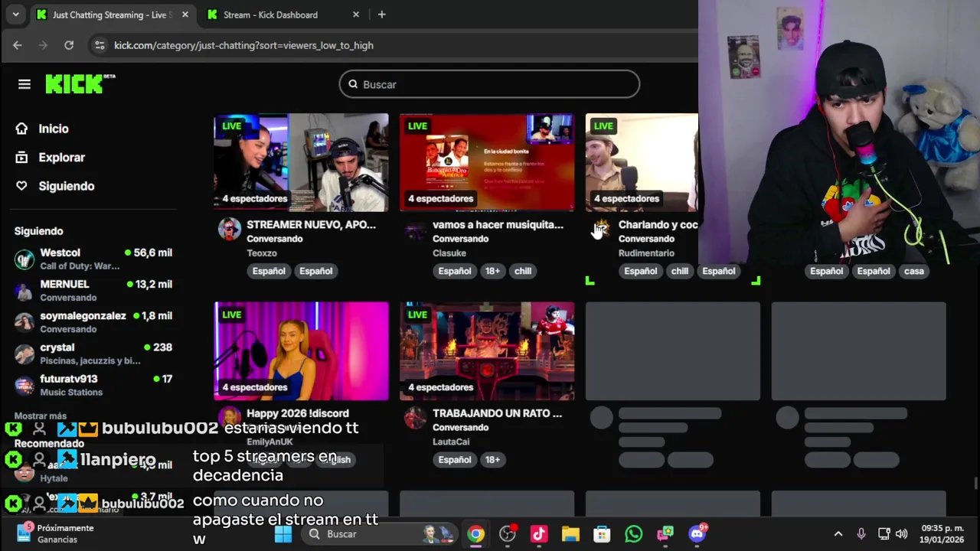
Task: Open the vamos a hacer musiquita thumbnail
Action: pos(487,162)
